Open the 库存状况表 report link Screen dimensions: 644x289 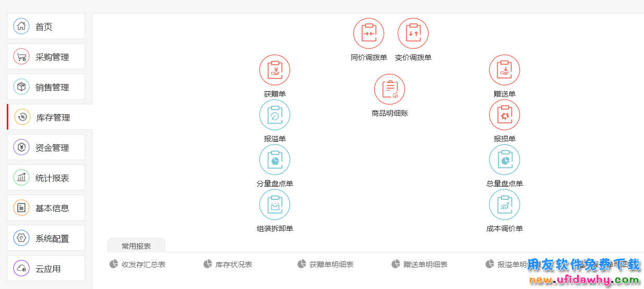(233, 264)
